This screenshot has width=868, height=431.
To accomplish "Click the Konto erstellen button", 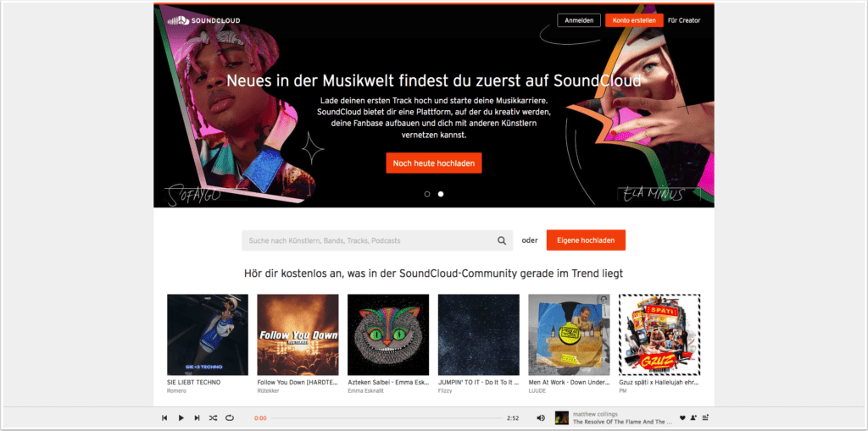I will pyautogui.click(x=634, y=20).
